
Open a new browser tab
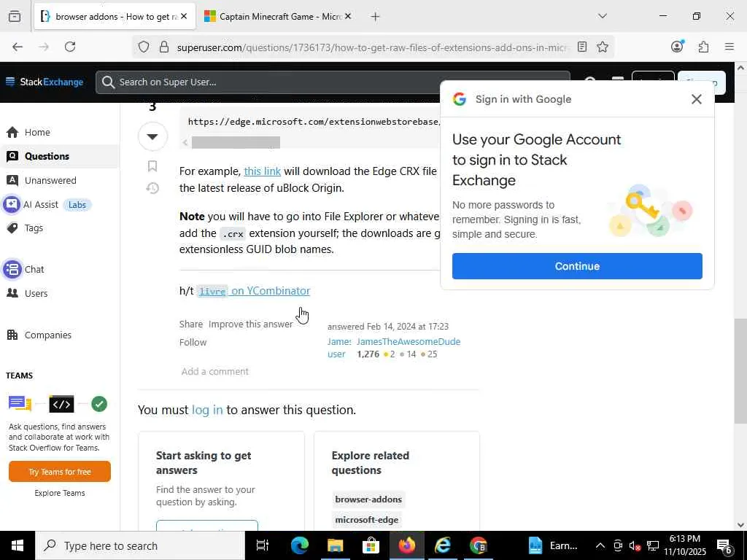tap(376, 17)
